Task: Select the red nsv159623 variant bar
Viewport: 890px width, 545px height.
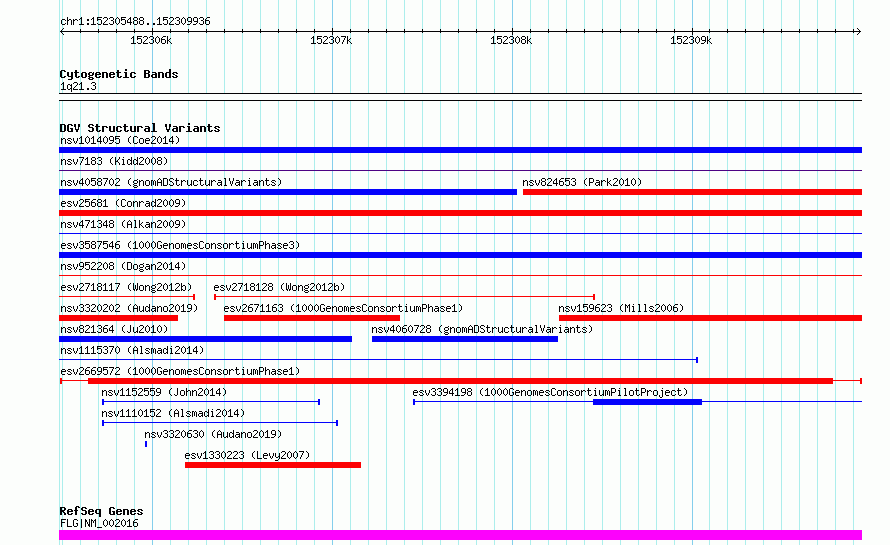Action: [x=711, y=318]
